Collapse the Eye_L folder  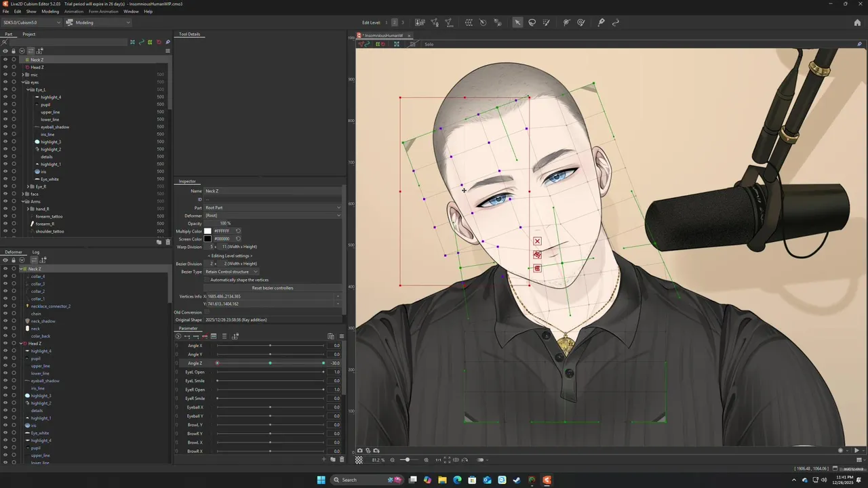pyautogui.click(x=28, y=89)
